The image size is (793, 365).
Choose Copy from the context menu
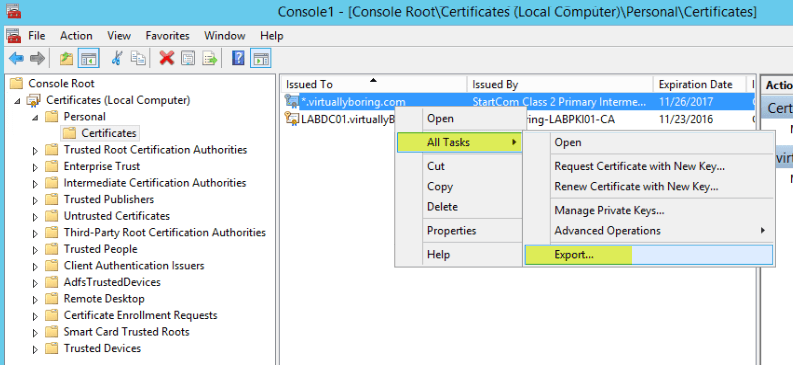click(x=458, y=186)
